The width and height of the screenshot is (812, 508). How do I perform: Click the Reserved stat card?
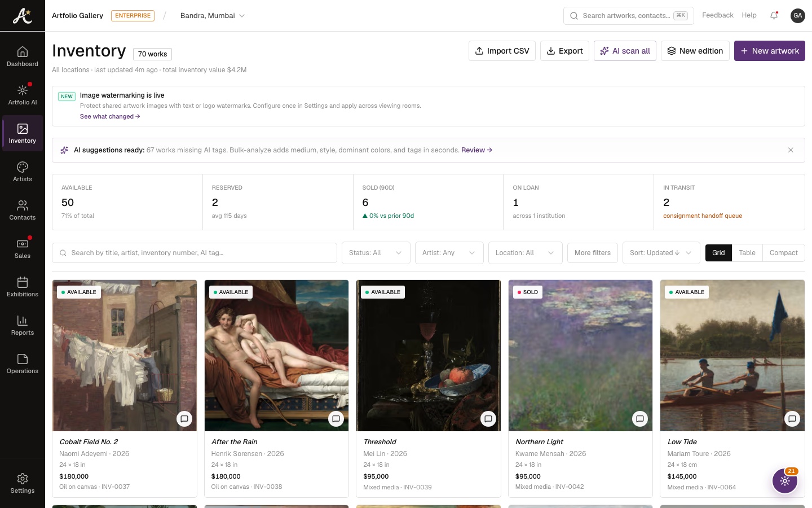pos(278,202)
